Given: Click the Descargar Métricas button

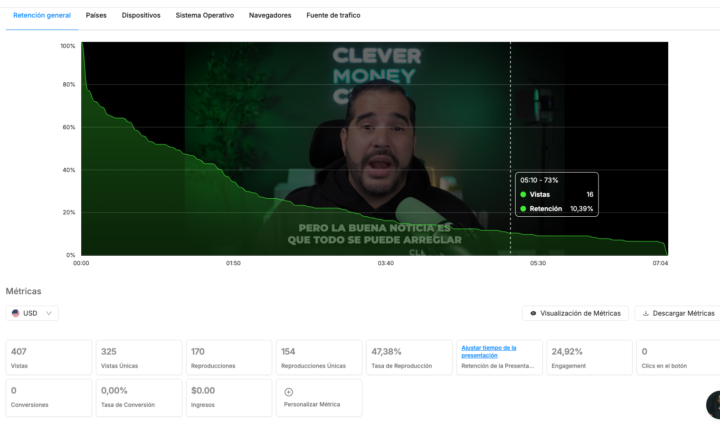Looking at the screenshot, I should click(x=678, y=313).
